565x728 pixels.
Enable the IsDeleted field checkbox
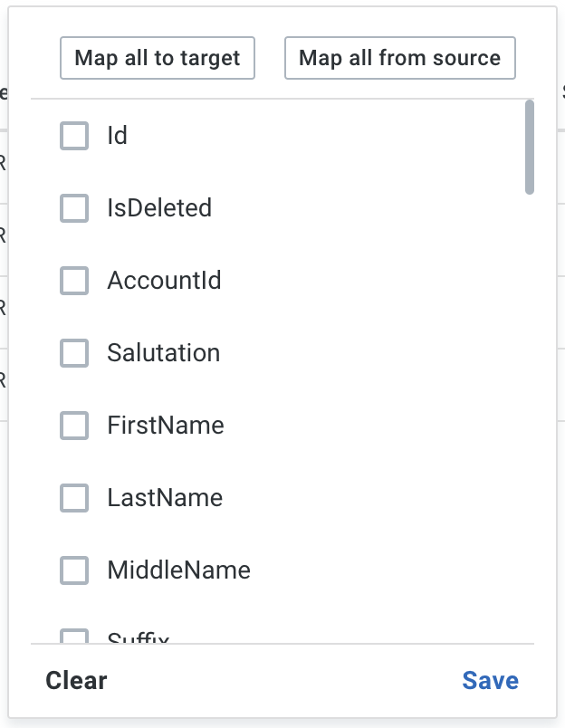(74, 208)
